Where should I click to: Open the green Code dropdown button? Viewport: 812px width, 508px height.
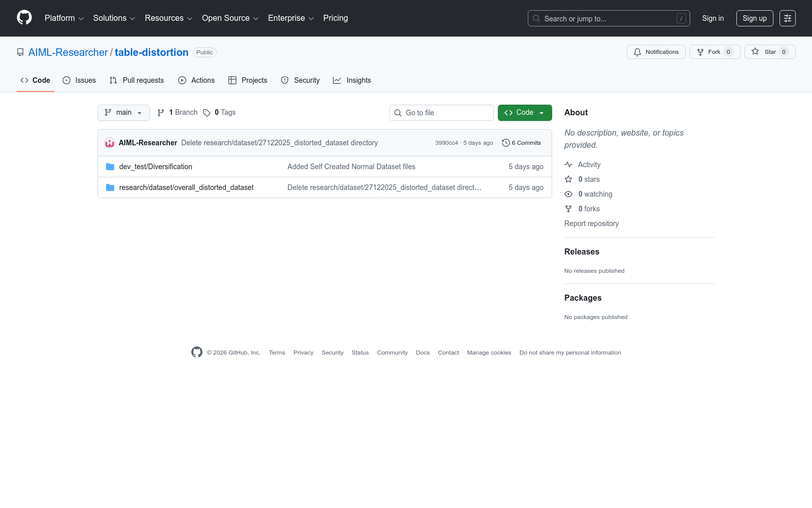[x=525, y=113]
